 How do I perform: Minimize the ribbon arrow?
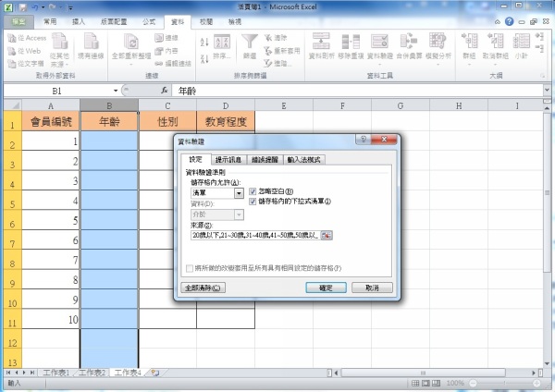(x=498, y=22)
